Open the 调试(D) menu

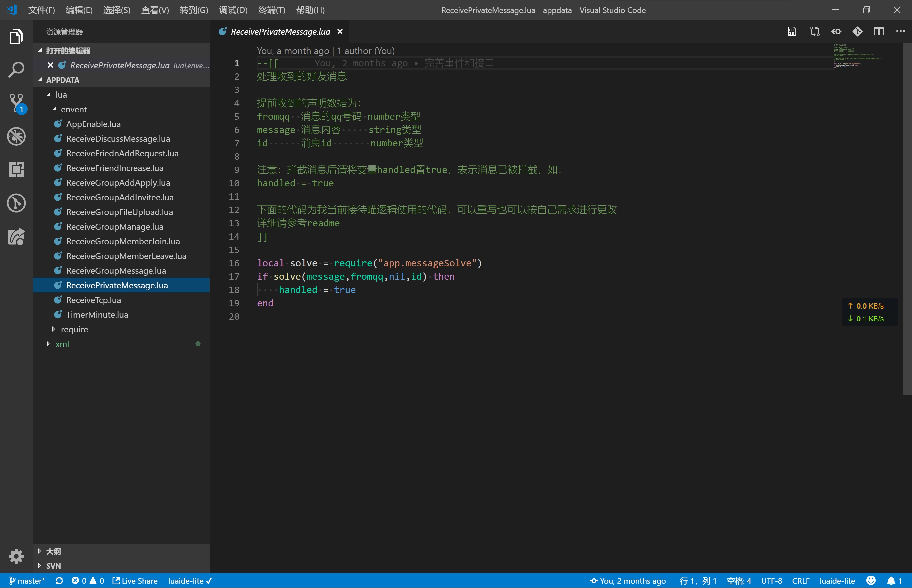tap(233, 10)
